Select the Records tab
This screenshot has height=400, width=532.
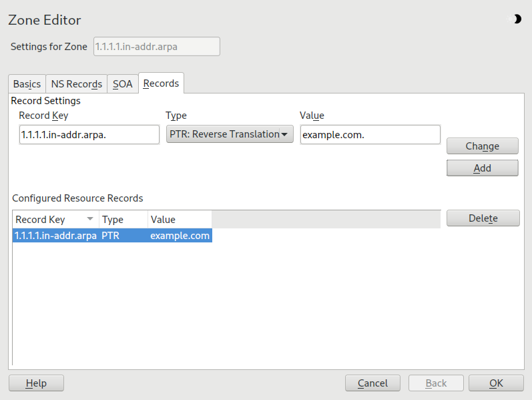(x=161, y=83)
